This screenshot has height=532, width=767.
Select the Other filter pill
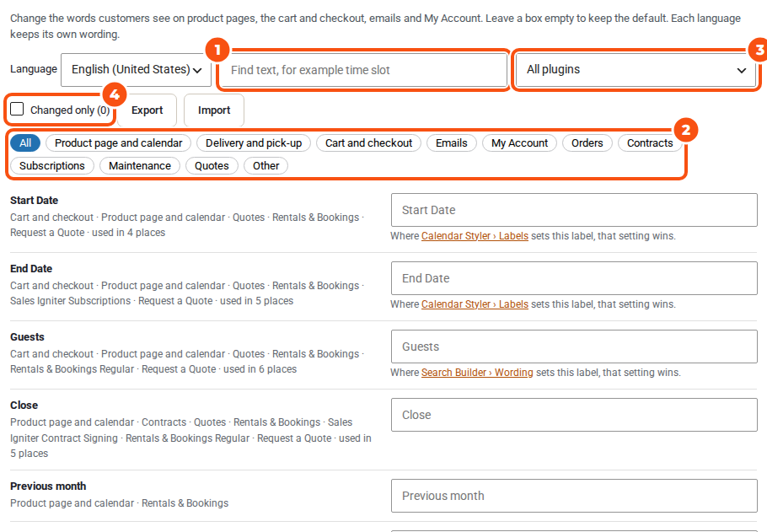(266, 166)
